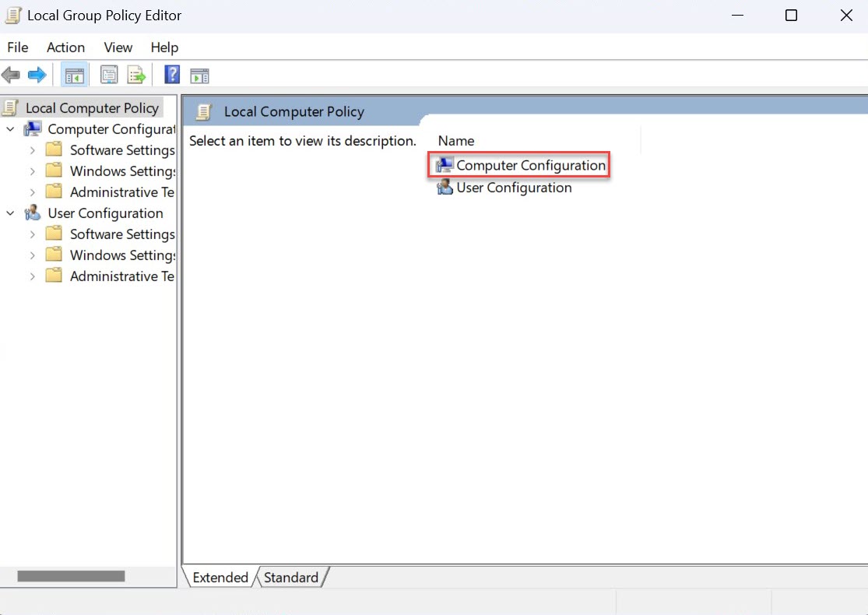The width and height of the screenshot is (868, 615).
Task: Click the Local Group Policy Editor title bar icon
Action: 12,16
